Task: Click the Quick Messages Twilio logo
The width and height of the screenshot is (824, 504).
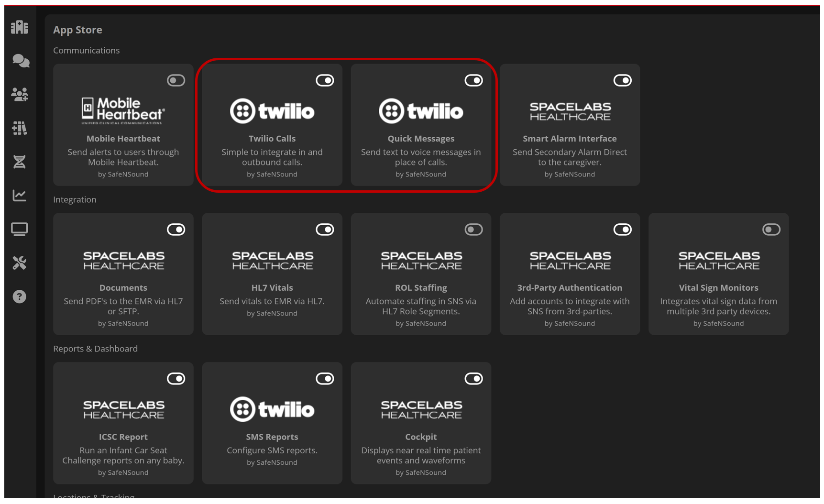Action: tap(421, 111)
